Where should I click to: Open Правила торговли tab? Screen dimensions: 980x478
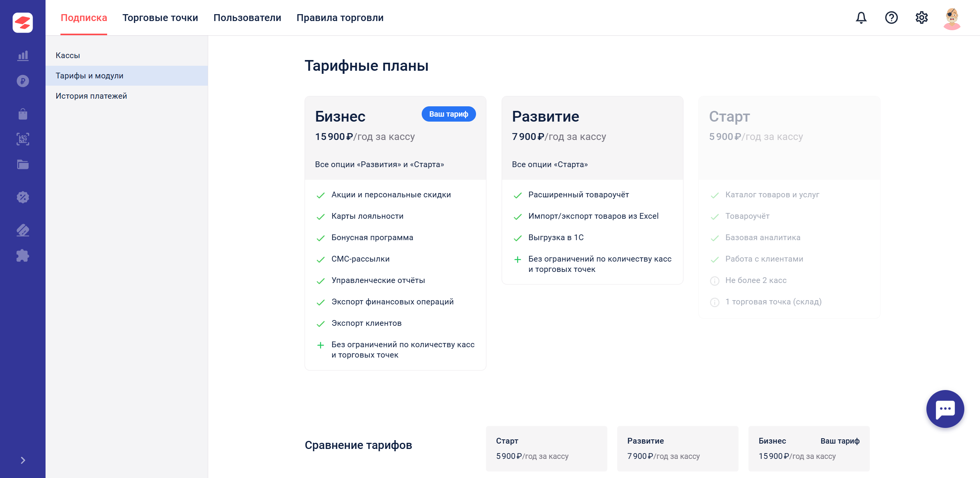pos(340,18)
